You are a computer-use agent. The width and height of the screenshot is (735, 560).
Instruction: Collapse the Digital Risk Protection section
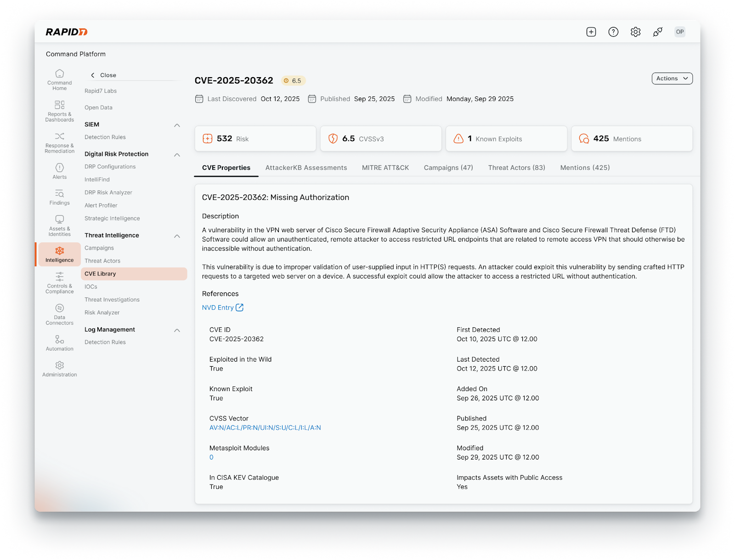[x=177, y=155]
